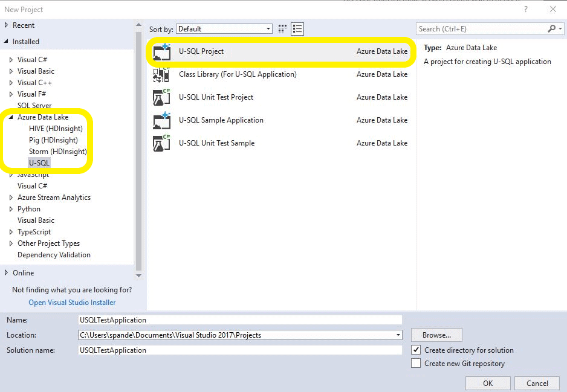
Task: Select the U-SQL tree item
Action: 39,163
